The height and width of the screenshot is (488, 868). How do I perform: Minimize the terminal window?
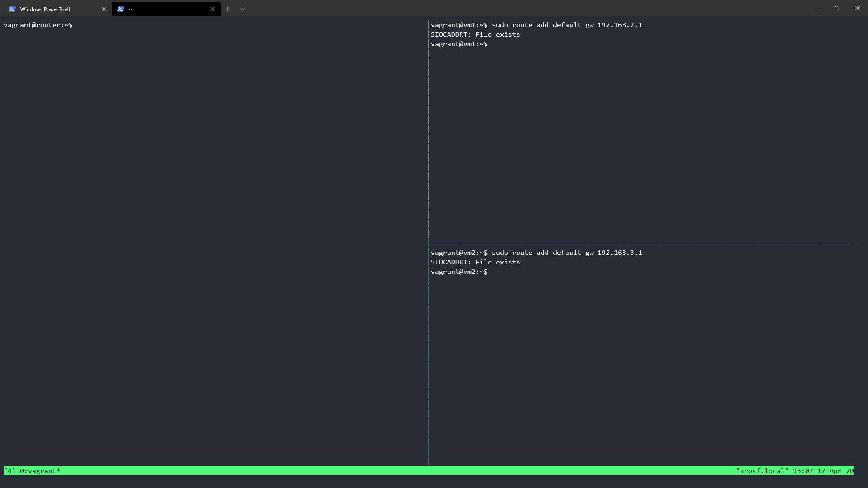coord(816,8)
